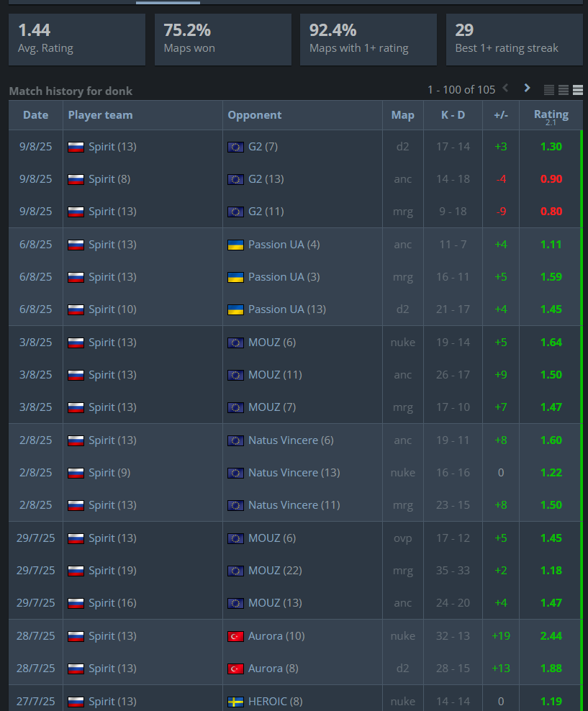Select the most compact row density icon
This screenshot has width=588, height=711.
(x=548, y=90)
